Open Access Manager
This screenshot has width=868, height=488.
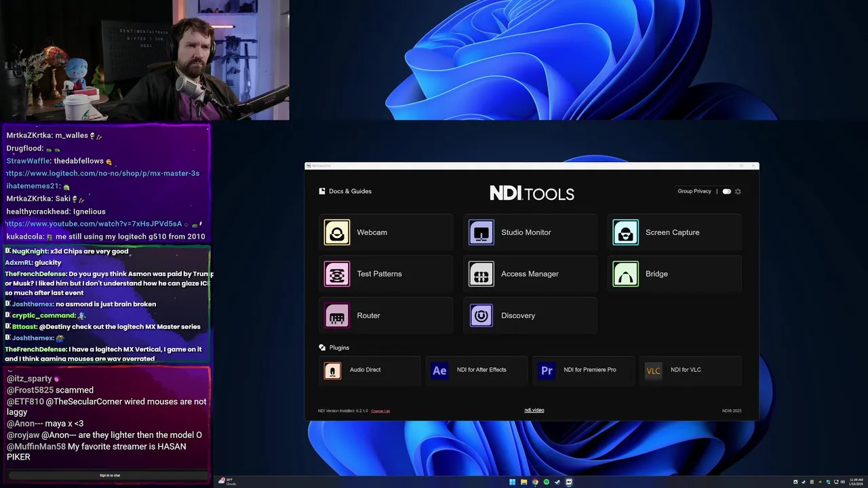530,274
